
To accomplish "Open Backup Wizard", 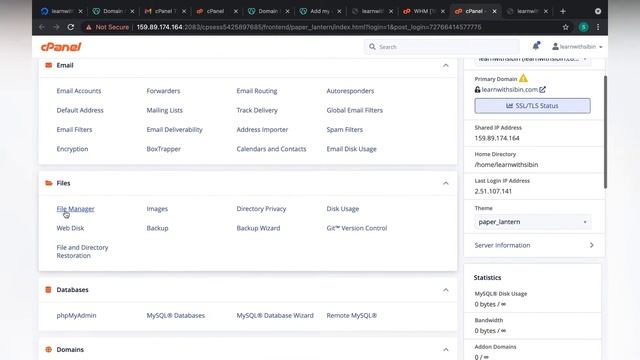I will pyautogui.click(x=258, y=228).
